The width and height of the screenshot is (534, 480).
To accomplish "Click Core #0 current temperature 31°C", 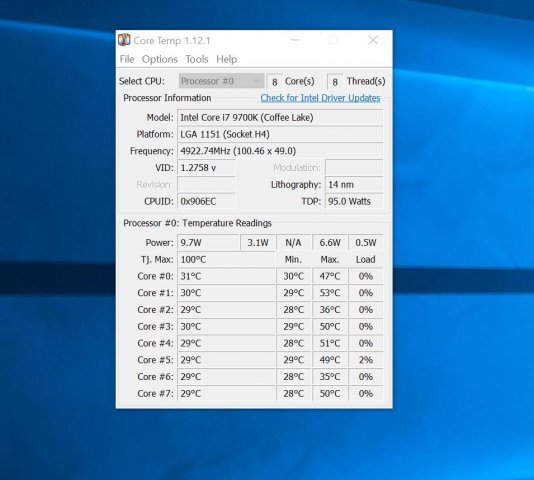I will tap(226, 276).
